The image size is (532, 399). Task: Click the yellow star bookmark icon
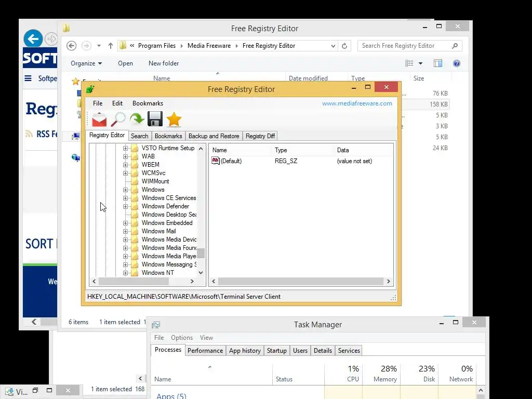coord(174,119)
